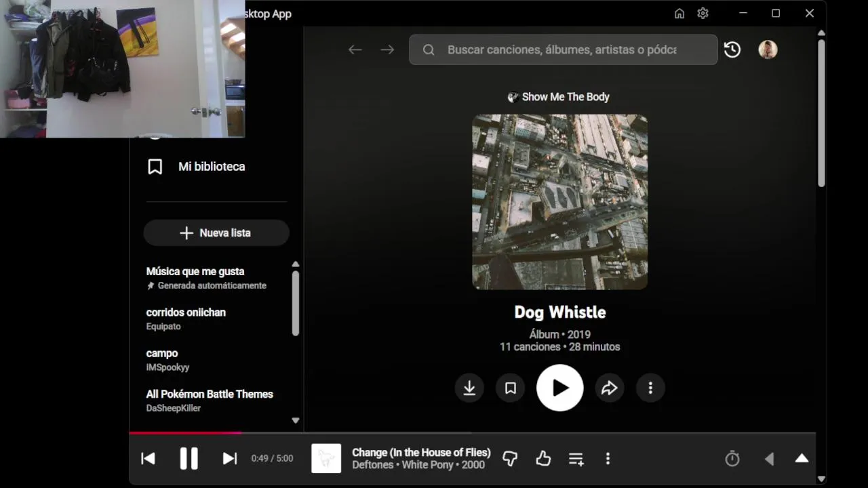Viewport: 868px width, 488px height.
Task: Open Música que me gusta playlist
Action: pos(195,271)
